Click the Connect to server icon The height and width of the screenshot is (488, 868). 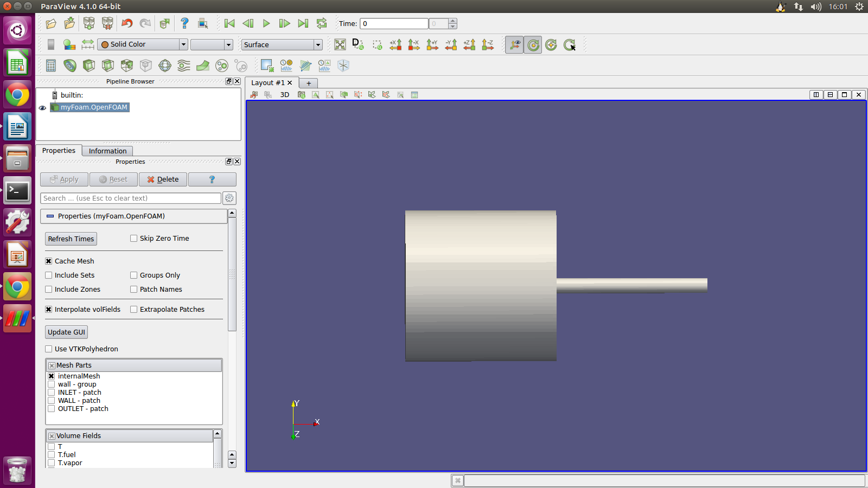89,23
